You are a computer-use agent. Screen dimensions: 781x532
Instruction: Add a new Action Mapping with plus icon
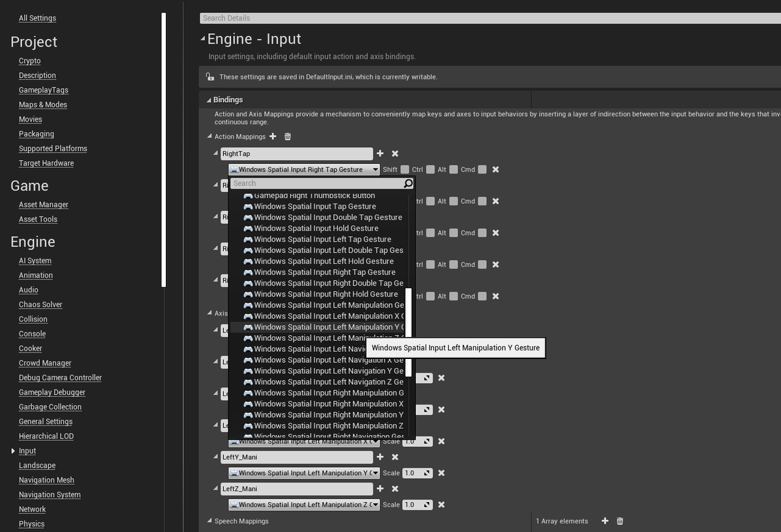click(273, 137)
